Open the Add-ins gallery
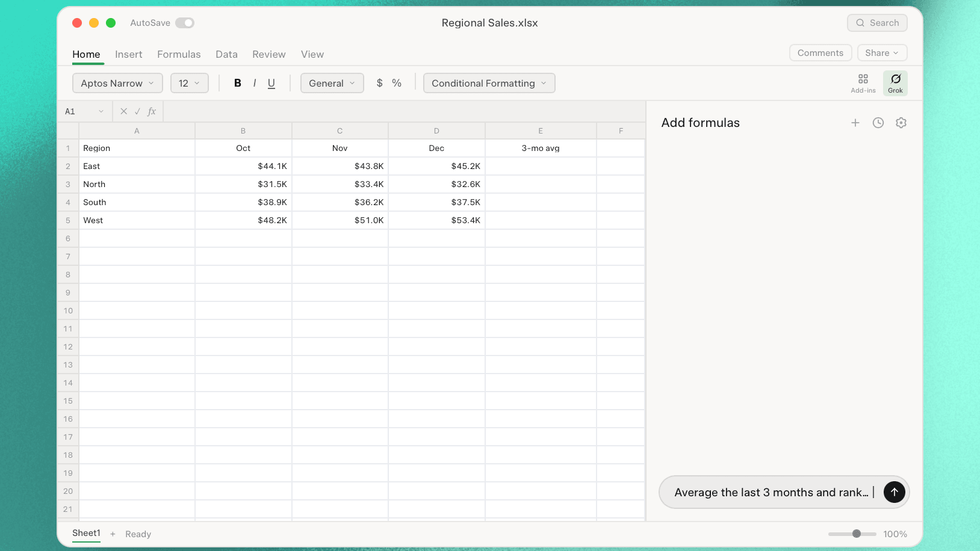 tap(863, 83)
